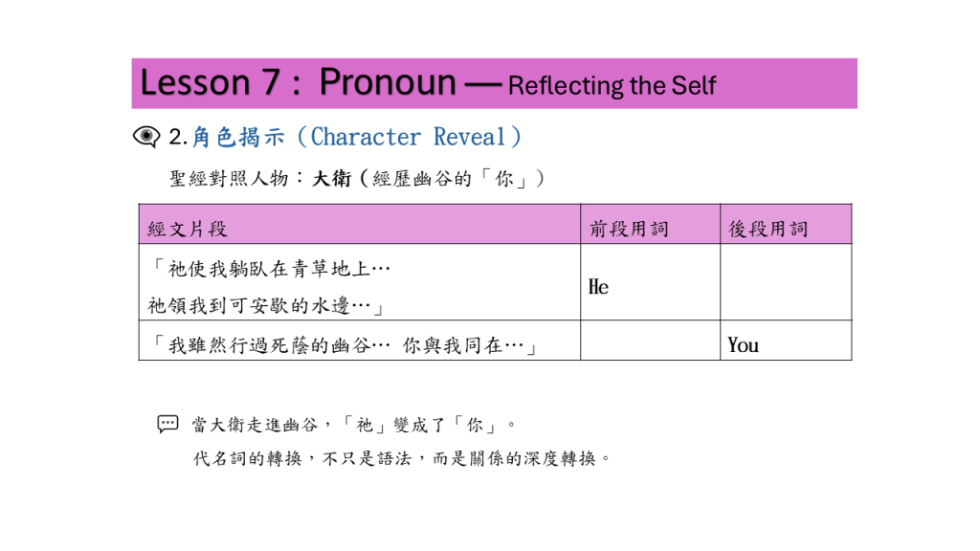Click the "角色揭示" heading text
980x551 pixels.
pyautogui.click(x=238, y=137)
